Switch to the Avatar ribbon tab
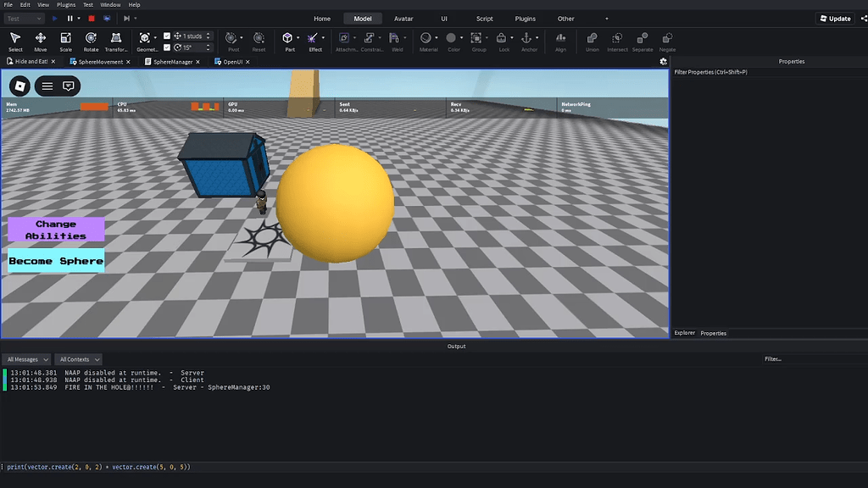Screen dimensions: 868x488 click(403, 19)
